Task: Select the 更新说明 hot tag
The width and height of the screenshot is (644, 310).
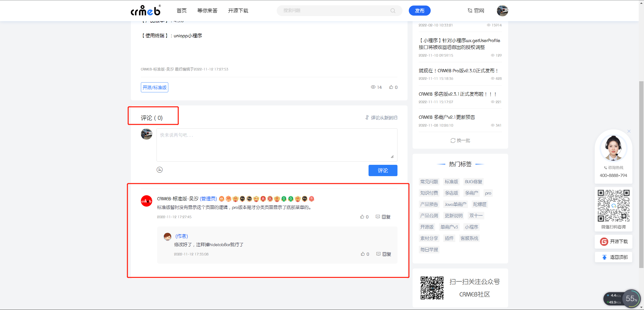Action: (x=454, y=216)
